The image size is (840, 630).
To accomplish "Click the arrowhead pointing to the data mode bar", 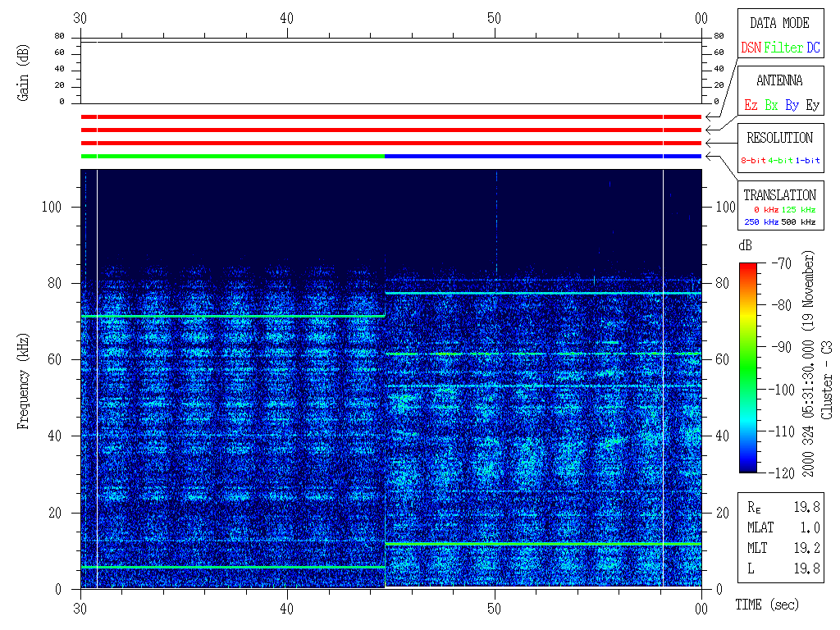I will click(x=709, y=117).
